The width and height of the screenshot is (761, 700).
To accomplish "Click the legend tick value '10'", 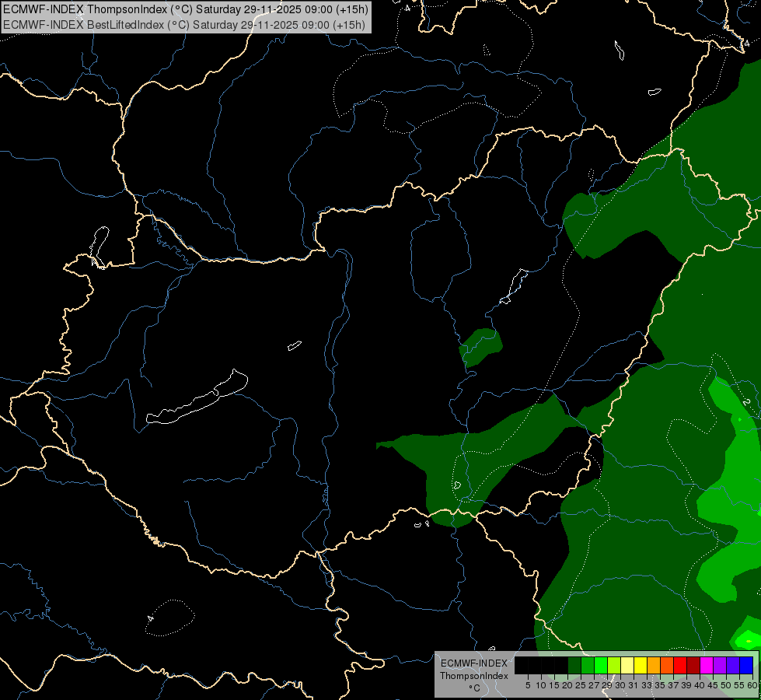I will [x=541, y=685].
